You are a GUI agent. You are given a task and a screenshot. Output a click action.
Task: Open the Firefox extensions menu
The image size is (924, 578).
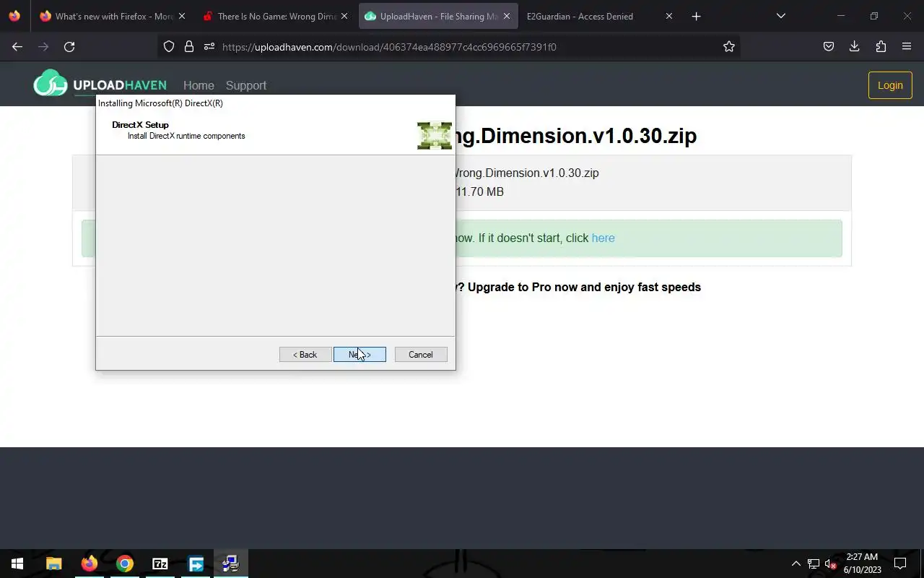tap(881, 47)
